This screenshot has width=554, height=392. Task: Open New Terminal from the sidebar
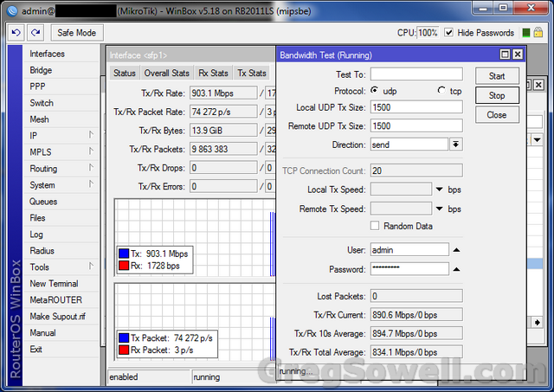(x=61, y=284)
